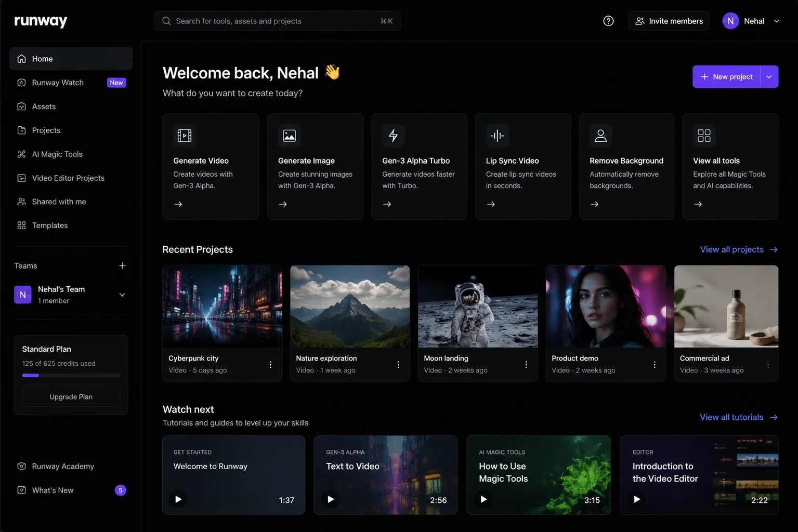Open Shared with me in sidebar
The height and width of the screenshot is (532, 798).
(71, 202)
